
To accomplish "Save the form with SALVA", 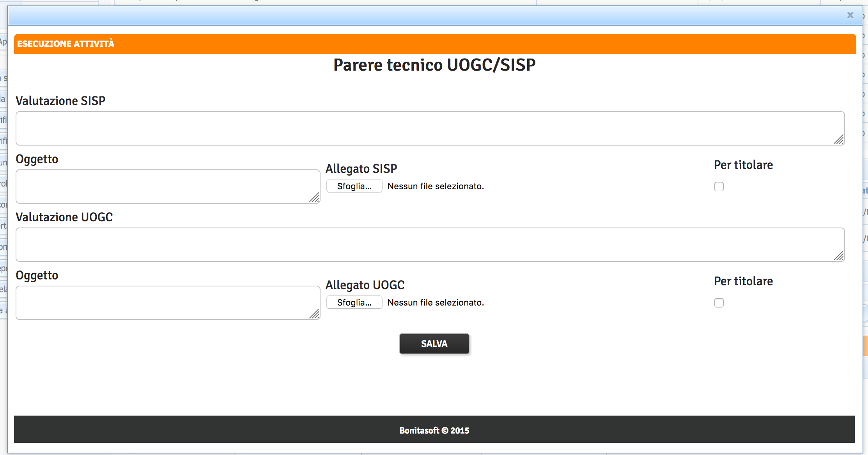I will click(434, 344).
